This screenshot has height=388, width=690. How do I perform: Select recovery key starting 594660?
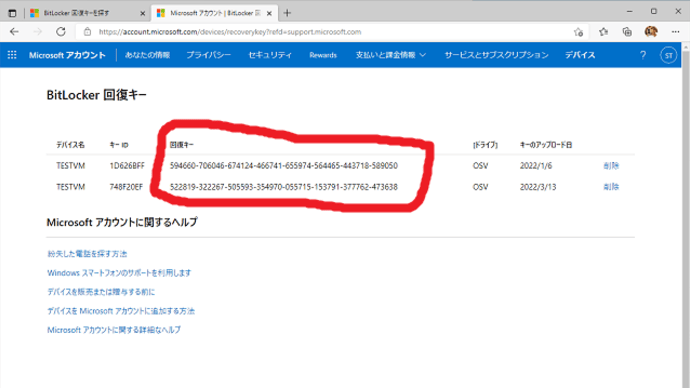(x=284, y=165)
